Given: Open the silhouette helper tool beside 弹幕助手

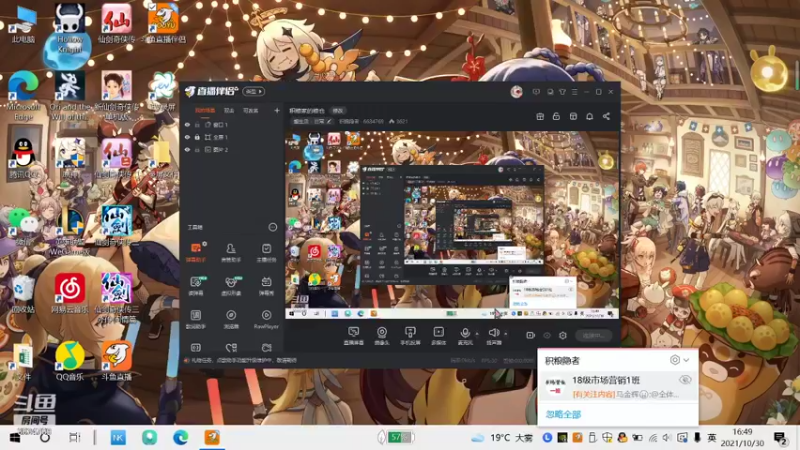Looking at the screenshot, I should click(x=231, y=253).
